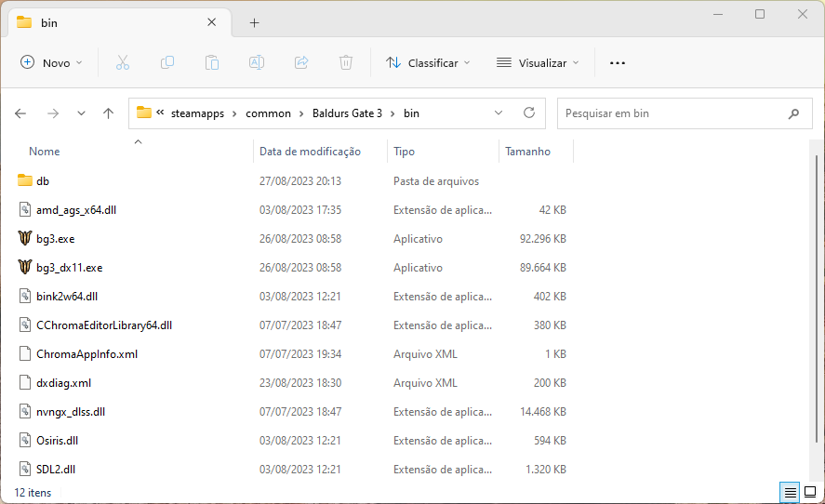Select the db folder icon
This screenshot has width=825, height=504.
tap(25, 180)
